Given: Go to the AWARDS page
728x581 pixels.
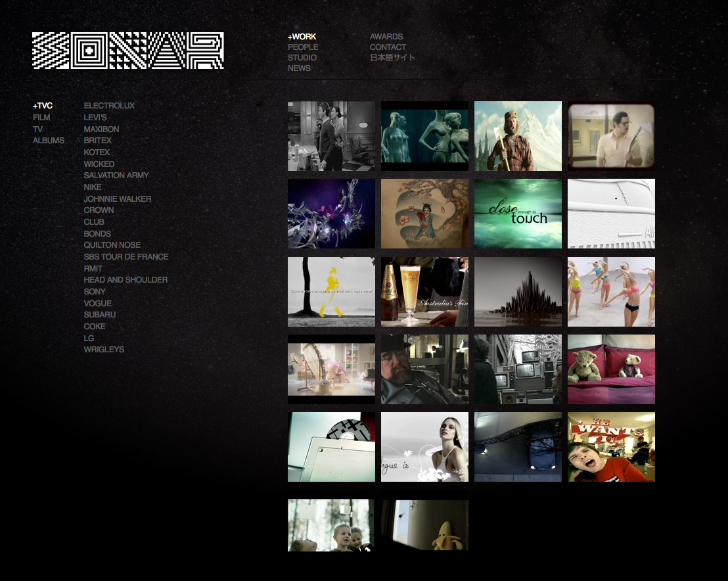Looking at the screenshot, I should [x=386, y=37].
